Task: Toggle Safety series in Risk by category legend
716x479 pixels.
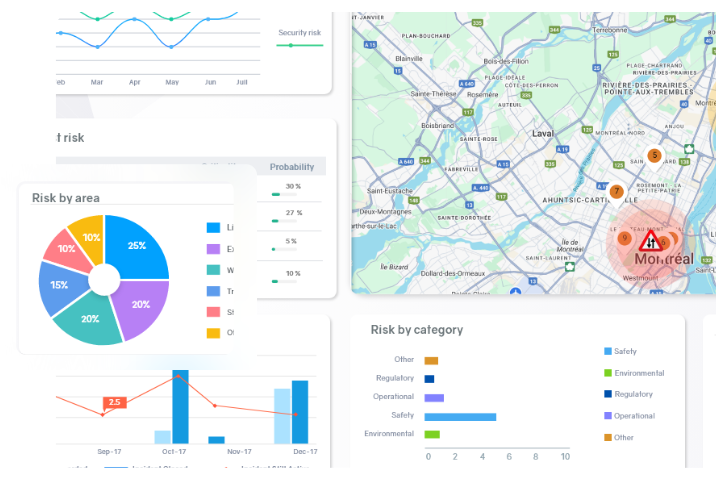Action: pos(625,352)
